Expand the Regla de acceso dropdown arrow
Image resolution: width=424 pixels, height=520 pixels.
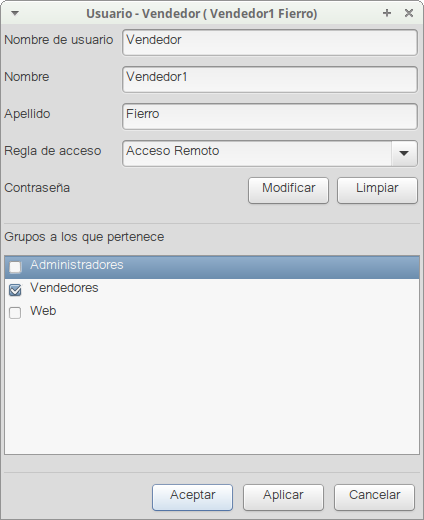[404, 153]
